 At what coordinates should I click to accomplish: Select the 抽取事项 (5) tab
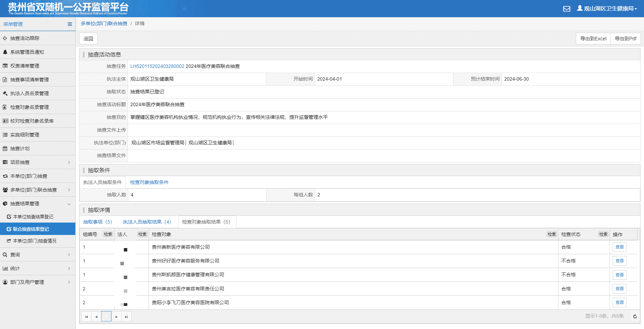pyautogui.click(x=98, y=222)
